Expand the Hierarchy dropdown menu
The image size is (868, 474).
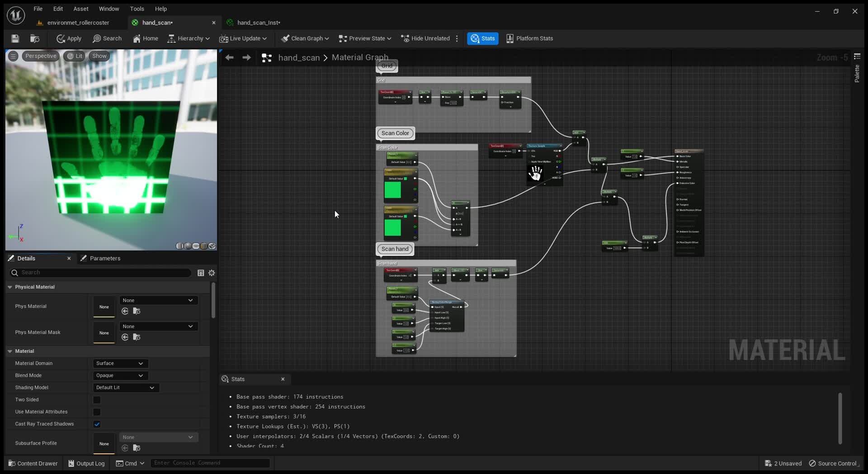pos(189,38)
